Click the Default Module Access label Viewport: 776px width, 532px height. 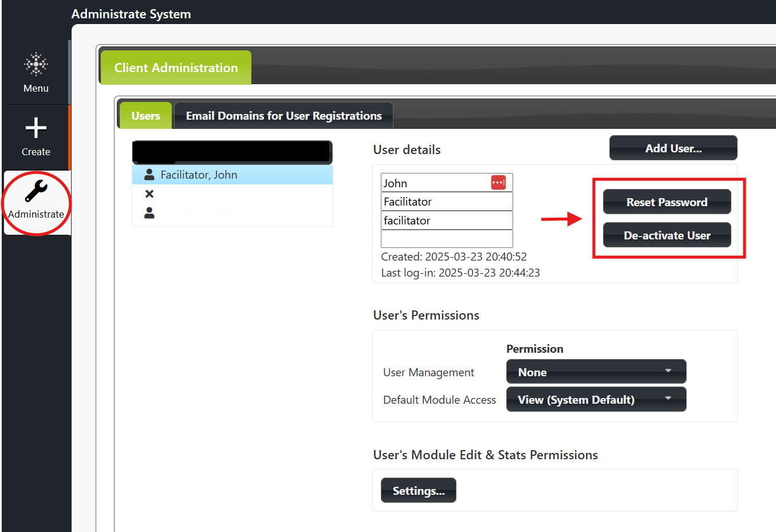point(439,400)
